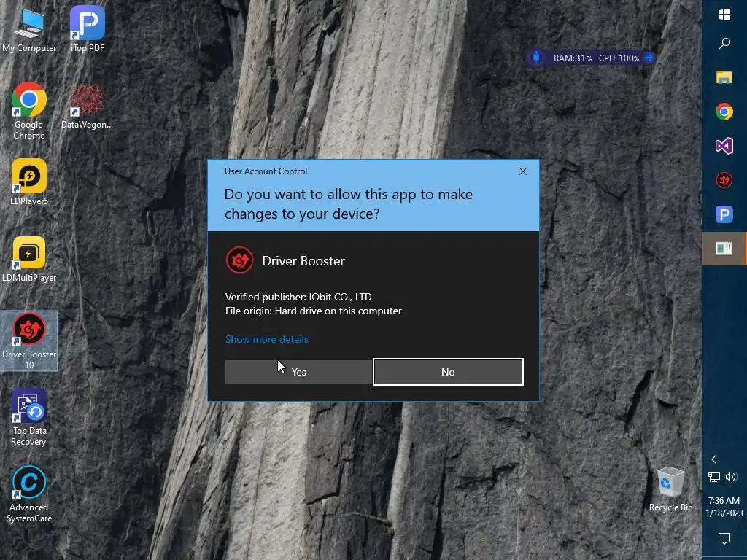Open iTop PDF taskbar icon
The width and height of the screenshot is (747, 560).
tap(724, 215)
